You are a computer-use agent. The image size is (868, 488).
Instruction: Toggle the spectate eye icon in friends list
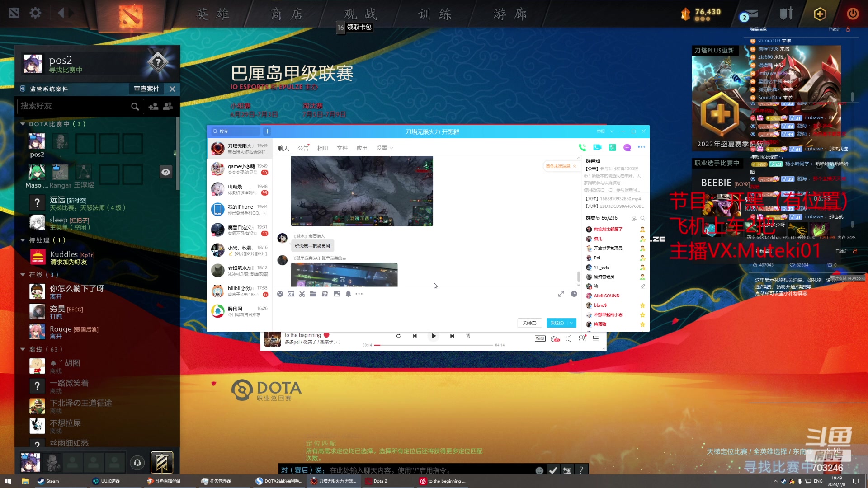click(166, 172)
